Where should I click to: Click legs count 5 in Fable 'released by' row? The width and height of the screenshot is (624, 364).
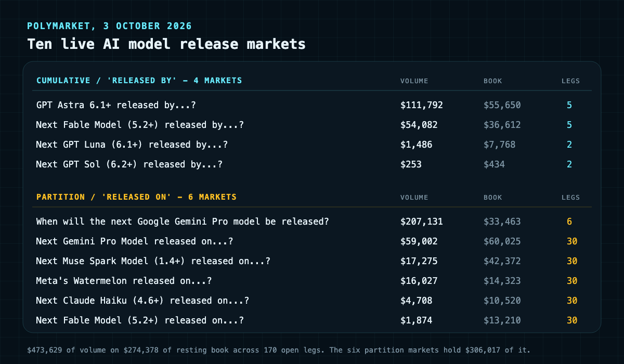(569, 125)
